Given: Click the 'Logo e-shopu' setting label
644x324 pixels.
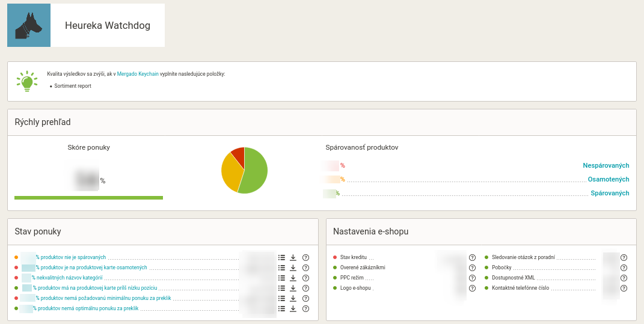Looking at the screenshot, I should (x=356, y=289).
